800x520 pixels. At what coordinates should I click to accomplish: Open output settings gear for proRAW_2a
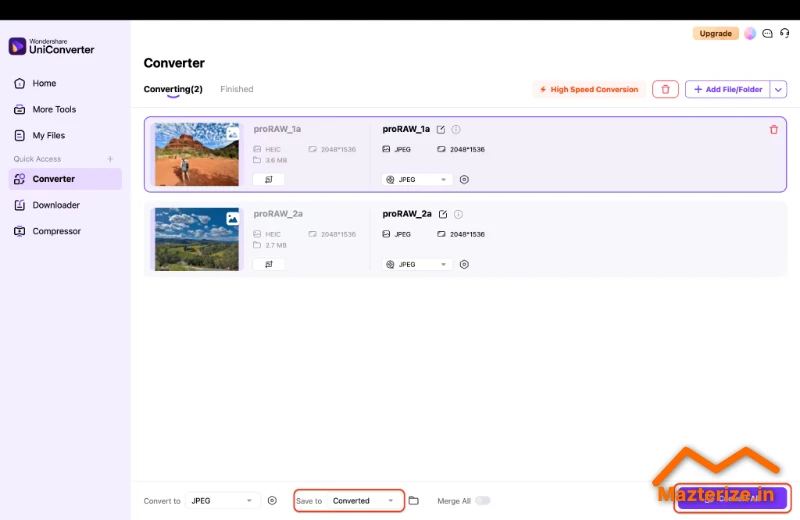464,264
